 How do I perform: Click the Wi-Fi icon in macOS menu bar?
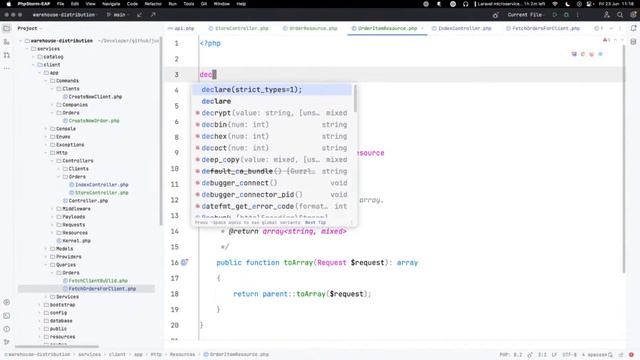click(555, 4)
